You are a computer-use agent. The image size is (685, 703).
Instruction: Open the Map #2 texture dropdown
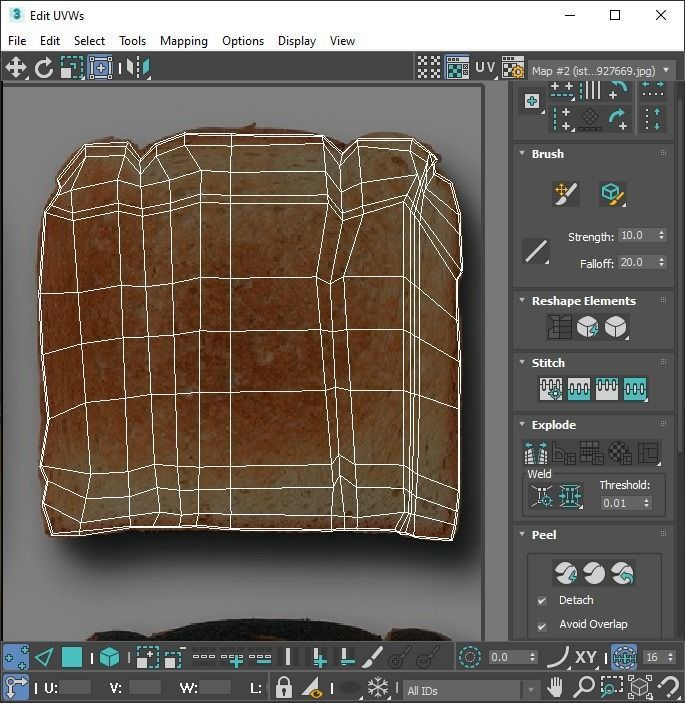click(601, 71)
